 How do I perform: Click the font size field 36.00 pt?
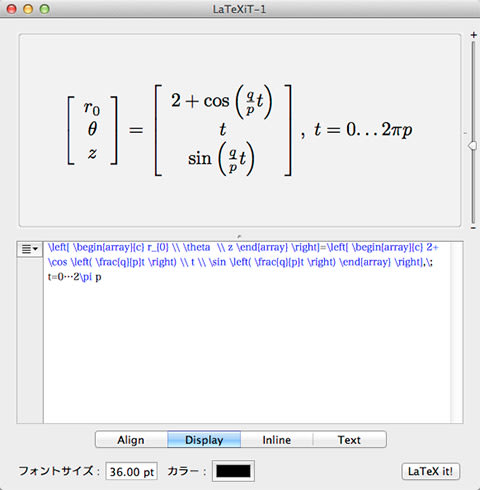(131, 472)
